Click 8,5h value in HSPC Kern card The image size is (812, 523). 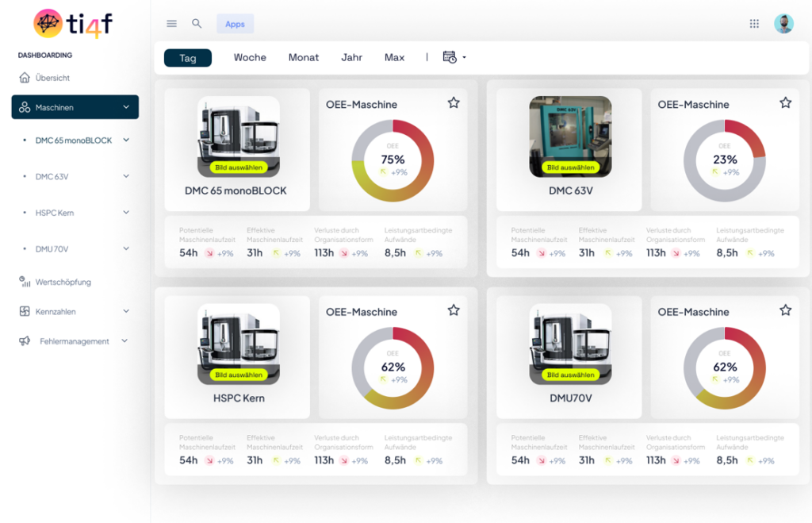[x=395, y=460]
